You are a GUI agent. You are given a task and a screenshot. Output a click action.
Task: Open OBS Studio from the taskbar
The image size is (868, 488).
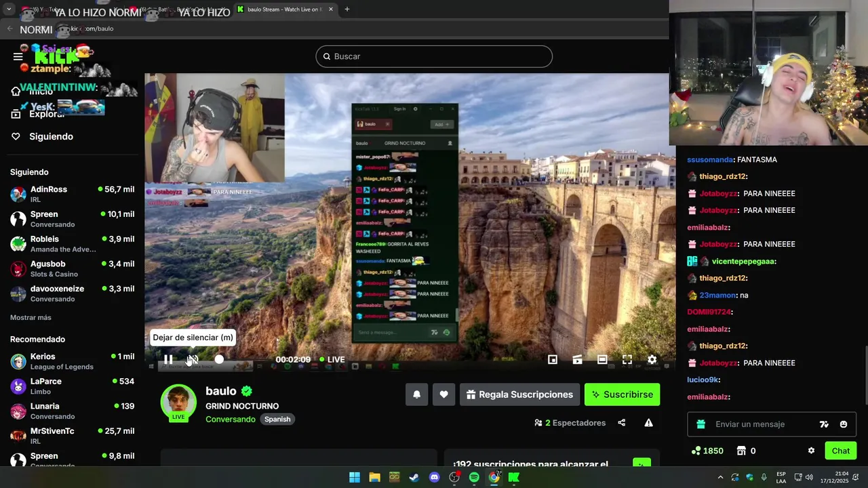[454, 477]
